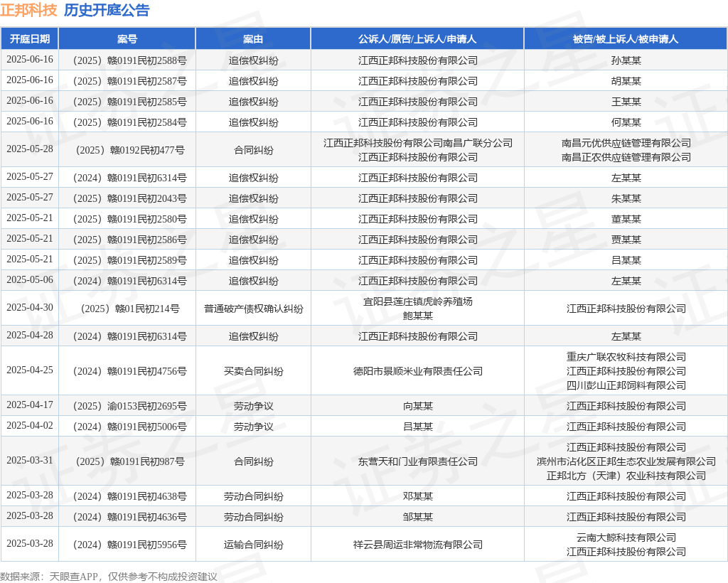Screen dimensions: 728x583
Task: Click defendant 朱某某
Action: click(626, 198)
